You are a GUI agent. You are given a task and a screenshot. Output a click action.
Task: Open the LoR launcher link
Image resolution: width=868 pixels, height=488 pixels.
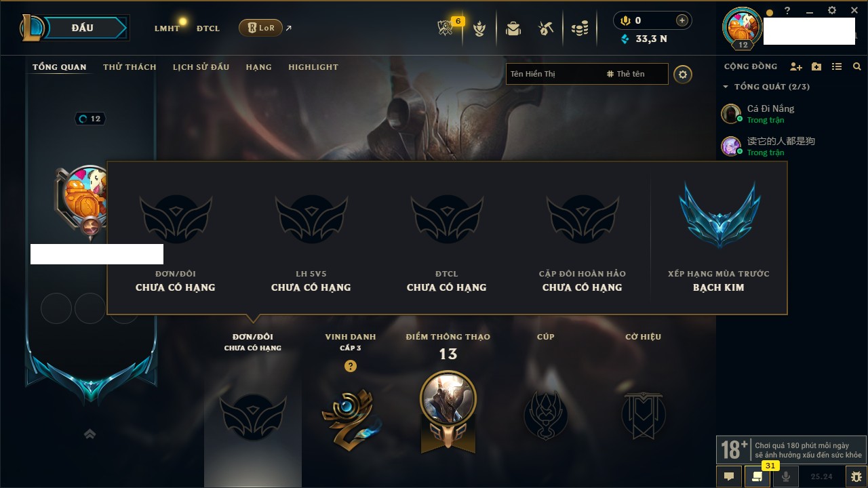click(x=260, y=28)
